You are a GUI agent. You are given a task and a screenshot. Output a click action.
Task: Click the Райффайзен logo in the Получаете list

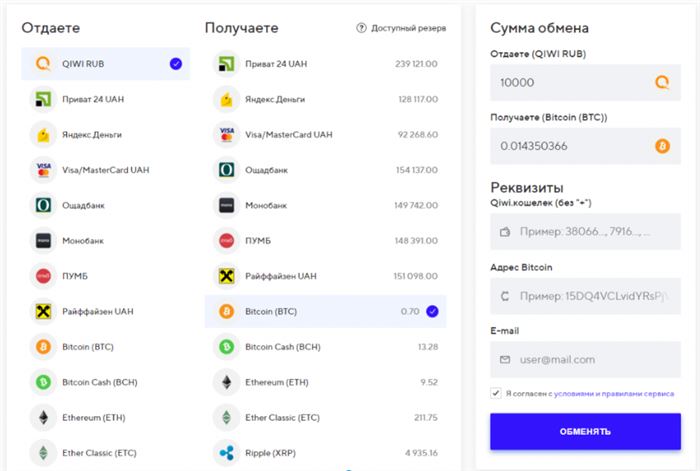coord(226,276)
